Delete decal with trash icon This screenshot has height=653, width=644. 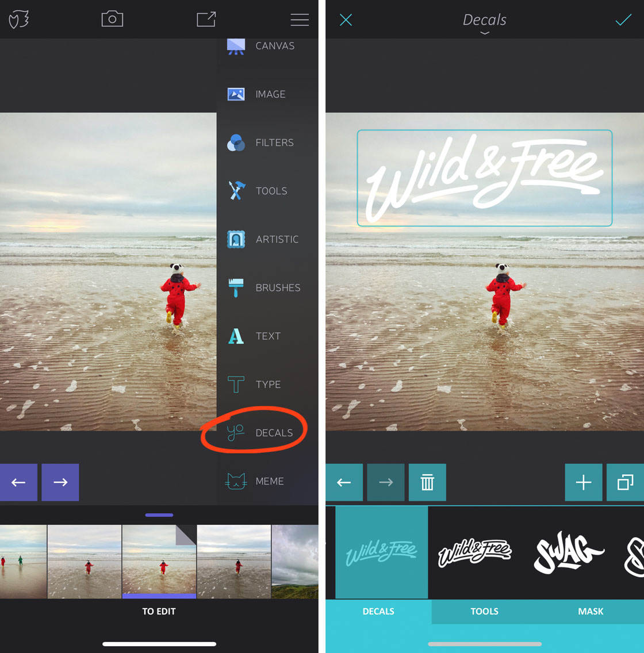click(427, 482)
